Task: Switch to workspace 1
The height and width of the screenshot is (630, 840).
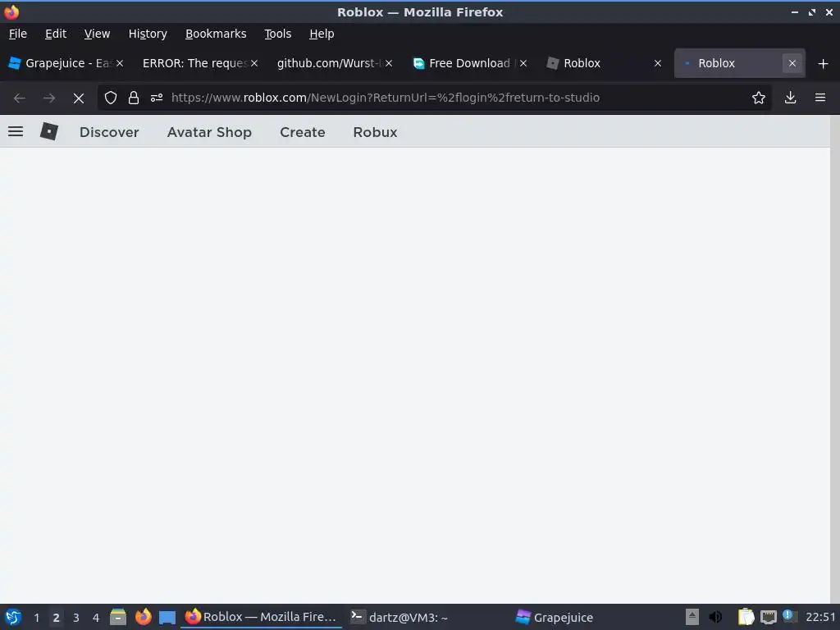Action: click(36, 618)
